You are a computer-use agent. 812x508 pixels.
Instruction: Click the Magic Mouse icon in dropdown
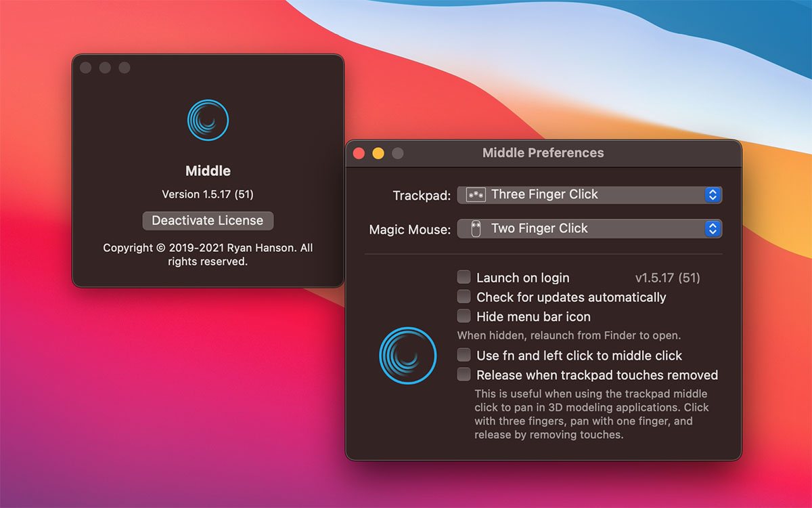476,229
